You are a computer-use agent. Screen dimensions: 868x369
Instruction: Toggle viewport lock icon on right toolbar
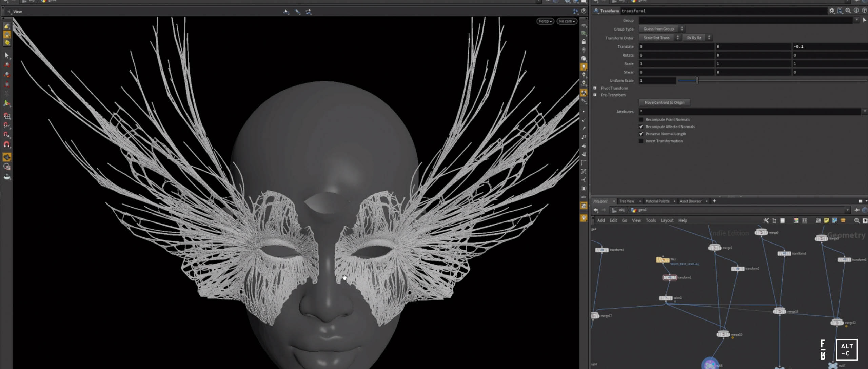pos(584,42)
